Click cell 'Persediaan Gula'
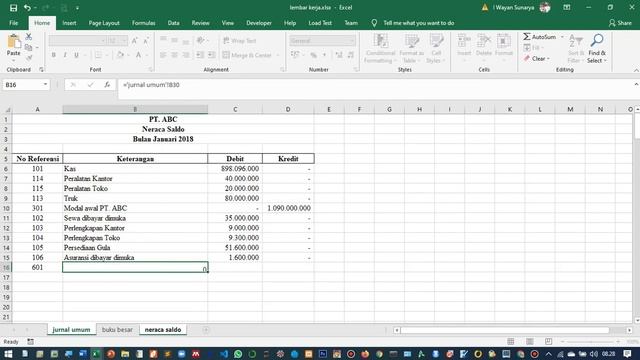This screenshot has height=360, width=640. point(135,248)
